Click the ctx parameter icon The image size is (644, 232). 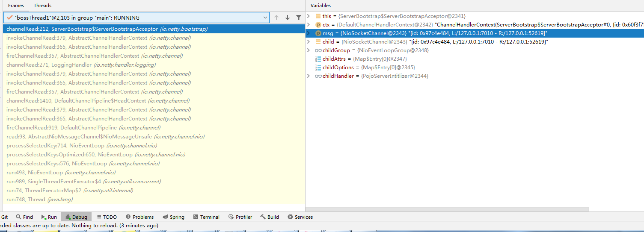coord(318,25)
